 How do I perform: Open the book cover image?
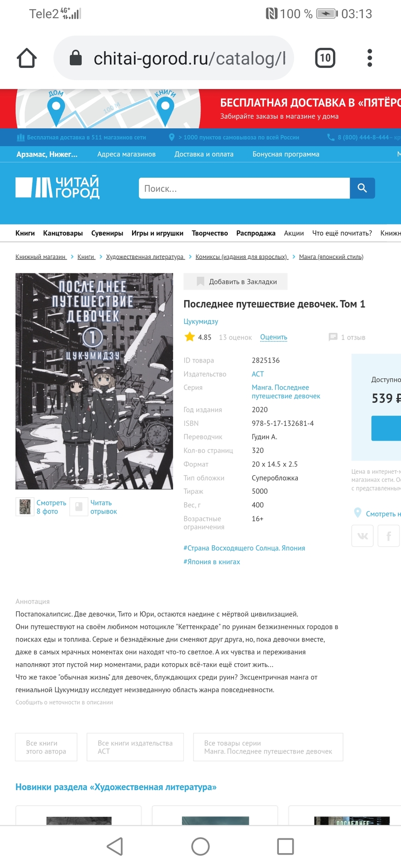coord(94,381)
